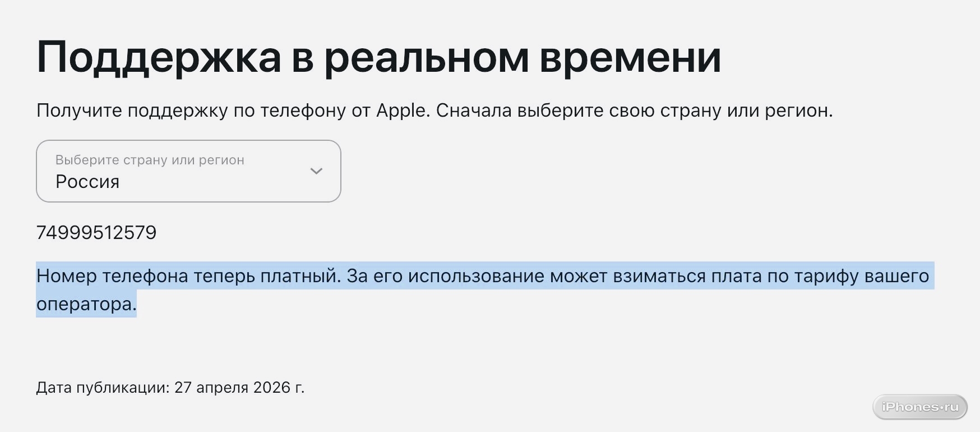Click the 'Выберите страну или регион' field label
The width and height of the screenshot is (980, 432).
tap(150, 160)
